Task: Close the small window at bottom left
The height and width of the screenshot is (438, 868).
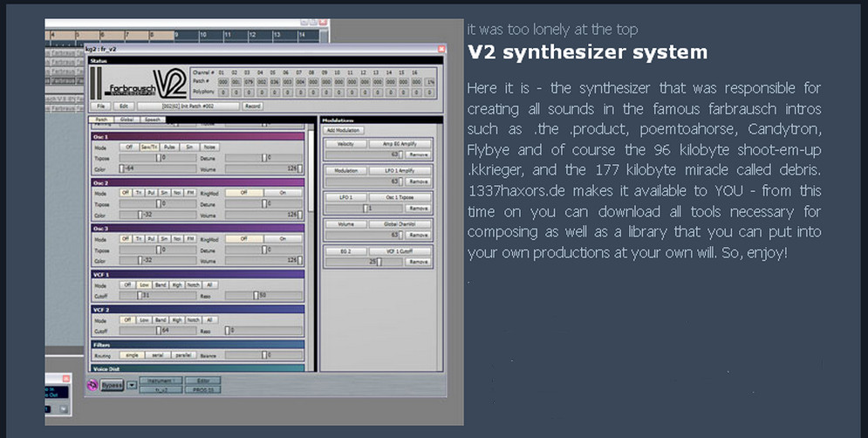Action: tap(66, 379)
